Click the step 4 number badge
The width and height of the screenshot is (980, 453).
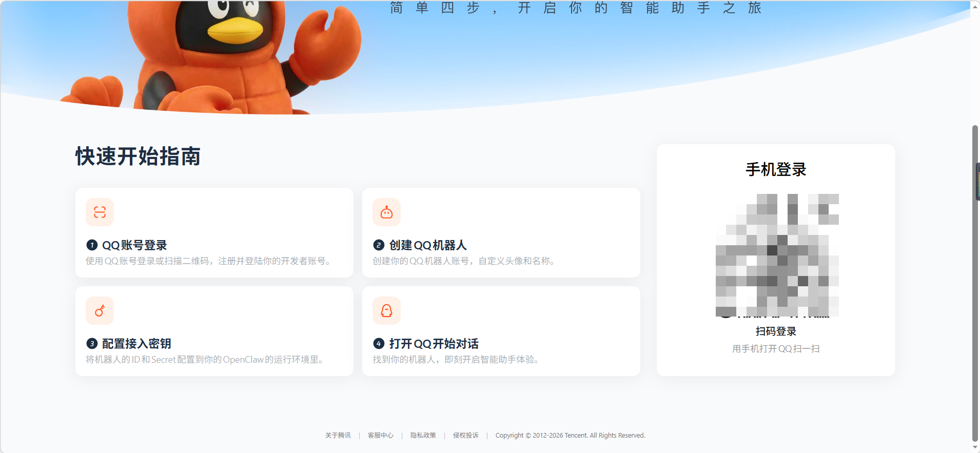click(379, 344)
